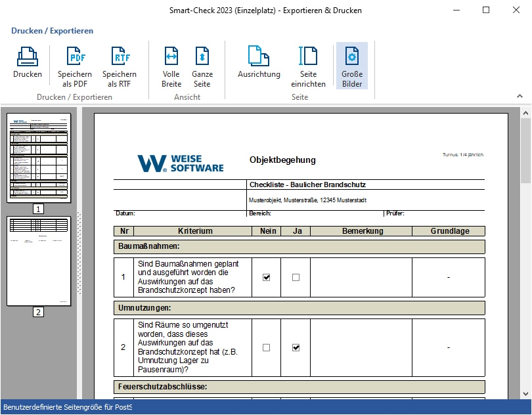Viewport: 532px width, 415px height.
Task: Select page 1 thumbnail
Action: [x=39, y=158]
